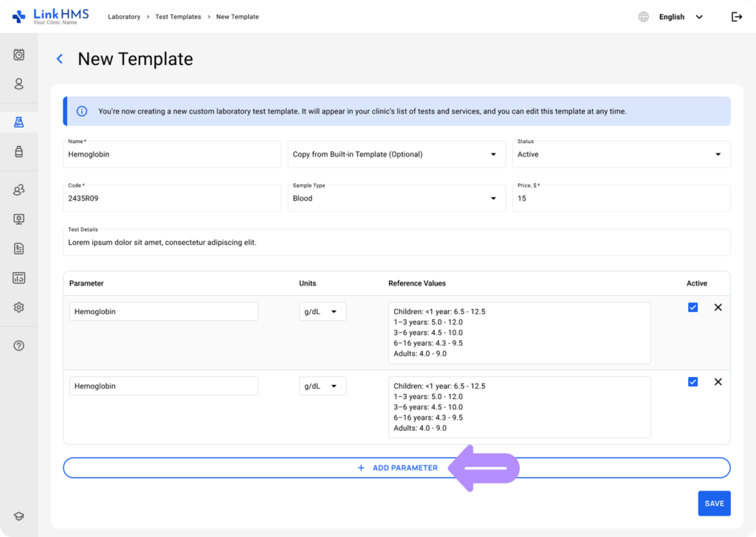Expand the Copy from Built-in Template dropdown
The width and height of the screenshot is (756, 537).
(396, 154)
